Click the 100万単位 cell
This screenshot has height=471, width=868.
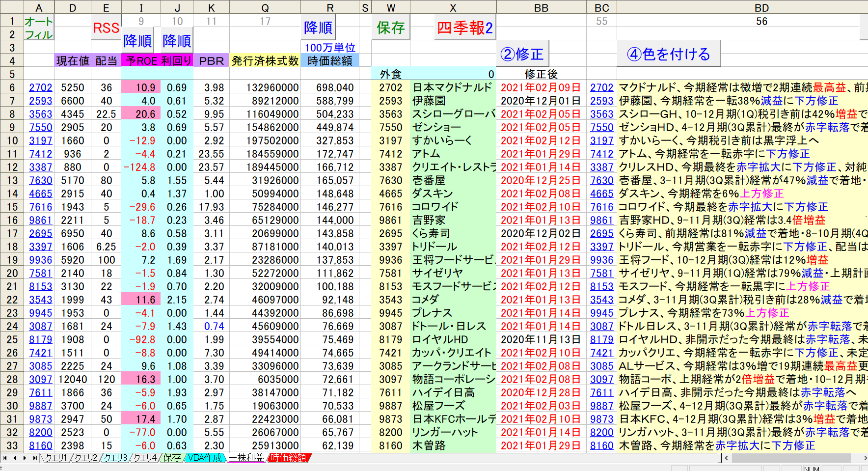330,48
